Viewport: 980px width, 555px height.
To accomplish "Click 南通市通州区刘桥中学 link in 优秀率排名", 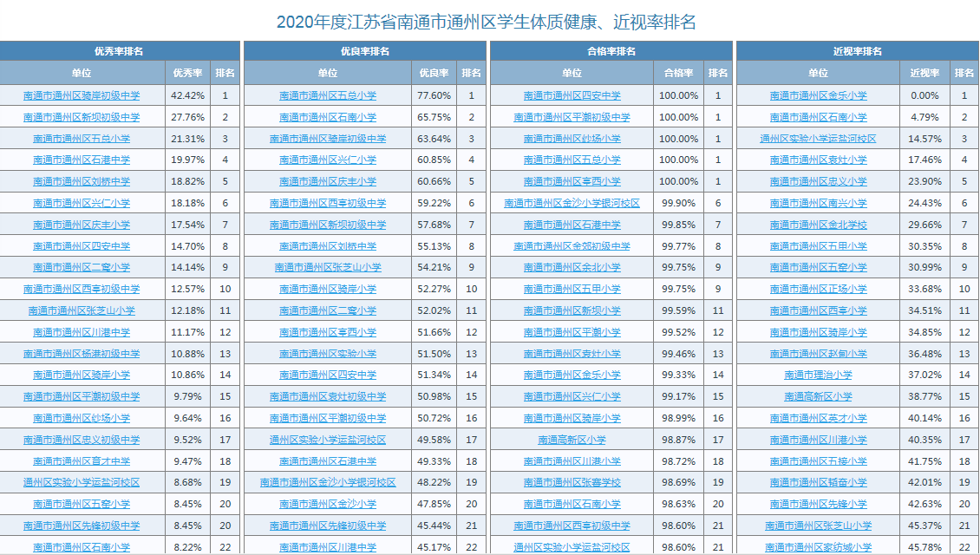I will (x=82, y=181).
